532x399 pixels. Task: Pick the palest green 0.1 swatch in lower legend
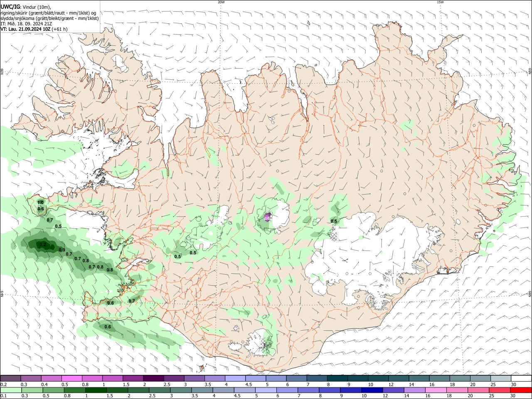click(11, 390)
